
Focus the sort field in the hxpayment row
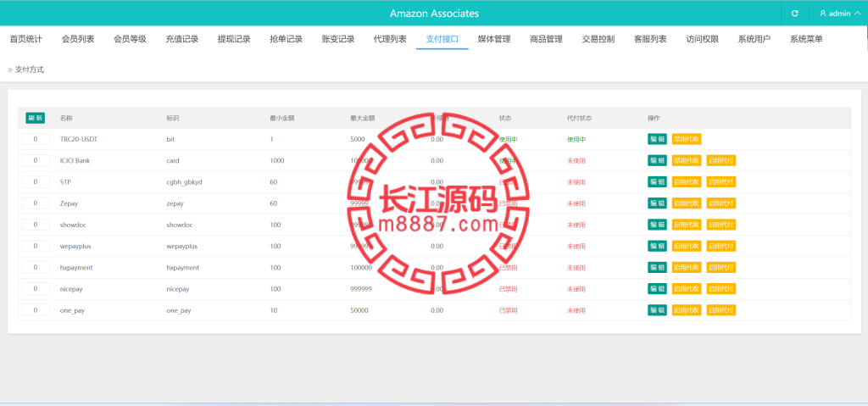36,267
